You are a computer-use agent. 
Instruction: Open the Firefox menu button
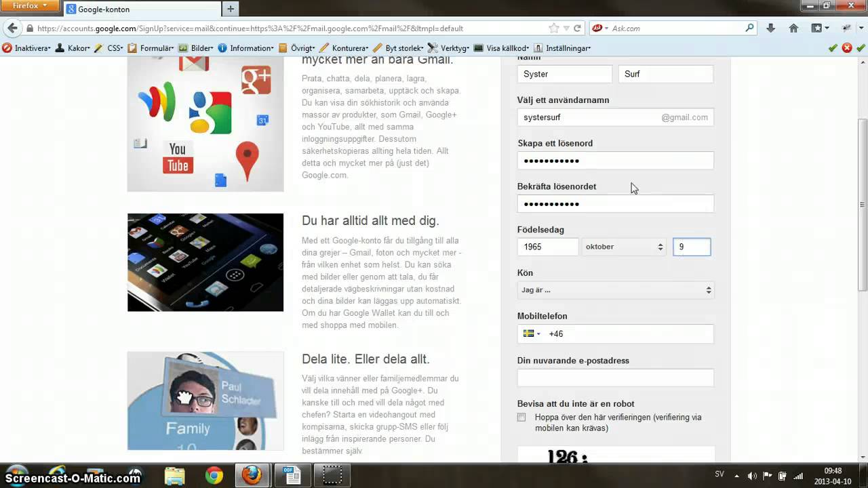click(x=31, y=6)
